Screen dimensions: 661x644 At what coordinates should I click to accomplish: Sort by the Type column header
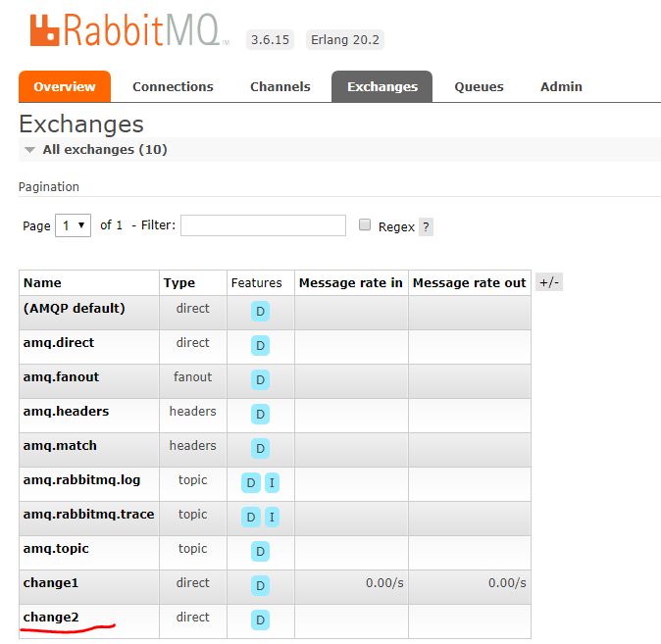(x=179, y=283)
